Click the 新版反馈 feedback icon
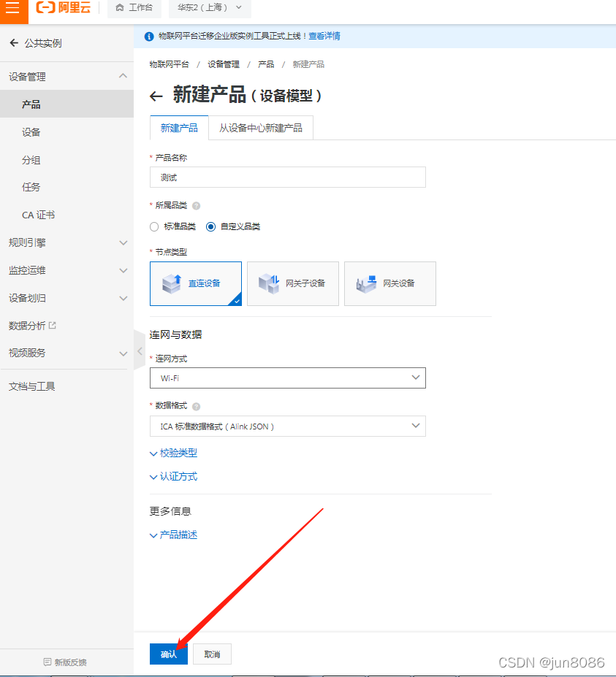Image resolution: width=616 pixels, height=677 pixels. tap(46, 660)
